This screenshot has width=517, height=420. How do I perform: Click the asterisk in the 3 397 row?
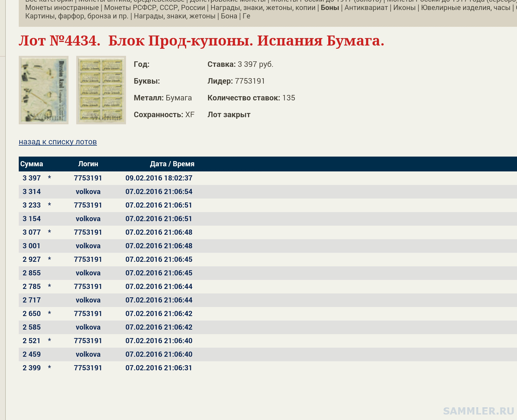49,178
